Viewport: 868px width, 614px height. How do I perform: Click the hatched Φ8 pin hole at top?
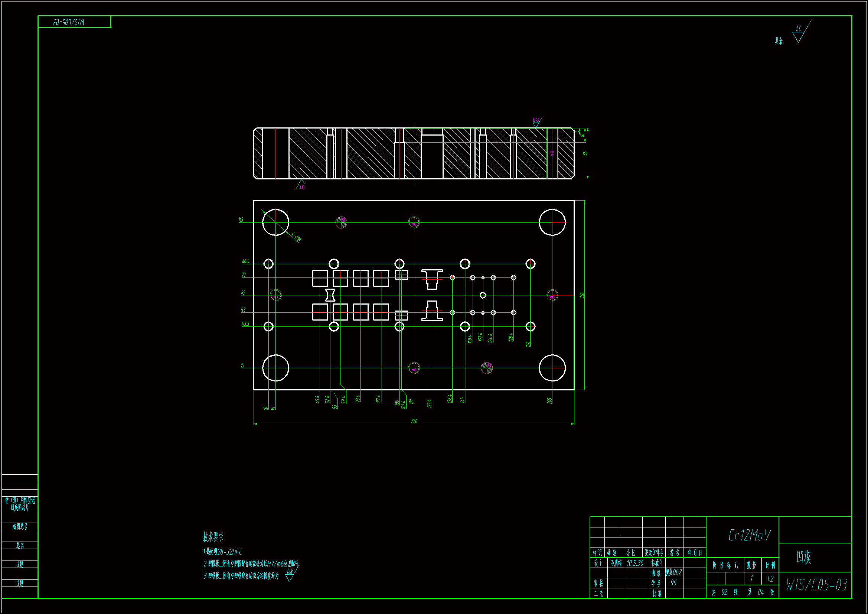click(x=341, y=222)
